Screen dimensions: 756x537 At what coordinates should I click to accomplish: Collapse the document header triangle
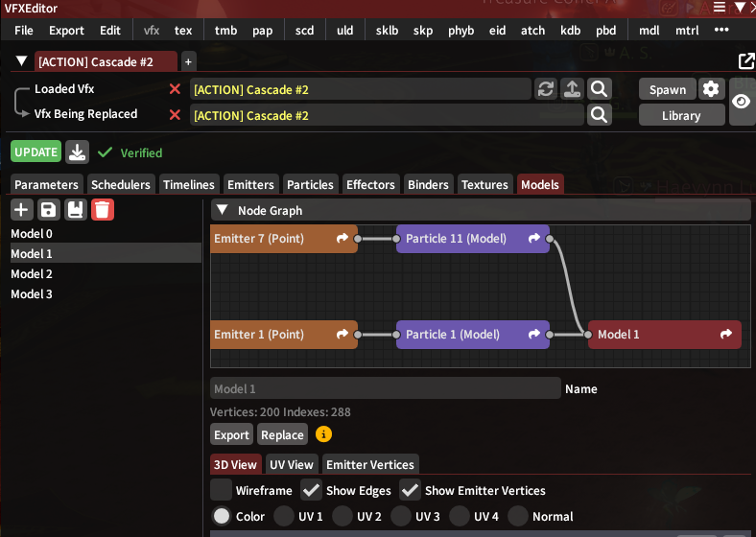point(22,60)
